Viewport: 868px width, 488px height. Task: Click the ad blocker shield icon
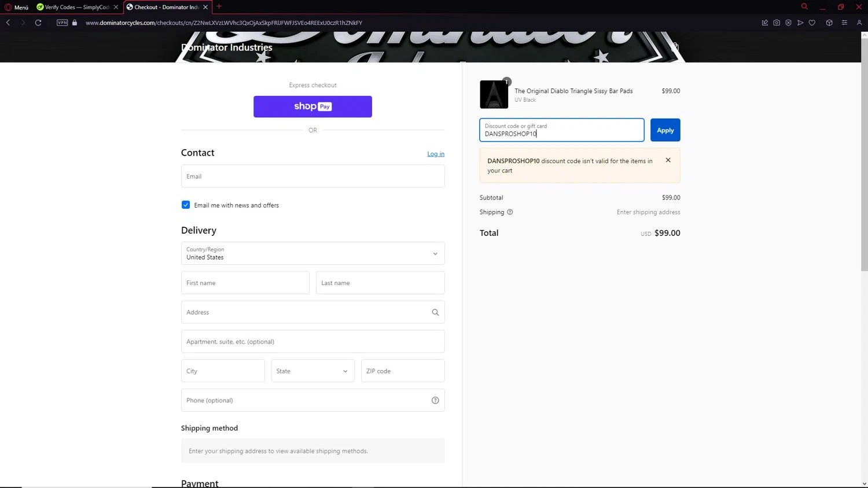(x=788, y=23)
